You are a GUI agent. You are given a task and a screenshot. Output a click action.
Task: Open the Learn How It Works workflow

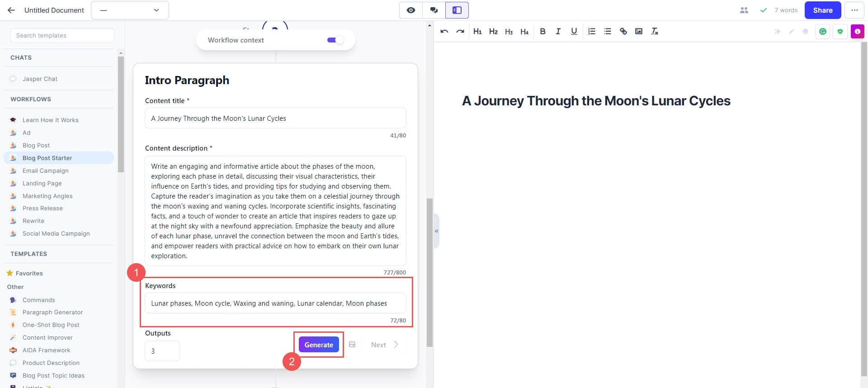coord(50,120)
